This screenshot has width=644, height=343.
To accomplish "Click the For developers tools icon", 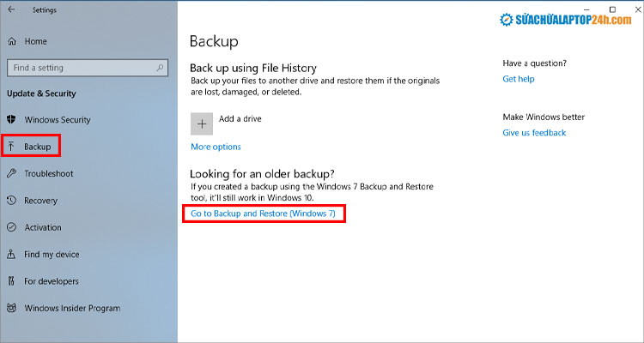I will [x=11, y=281].
